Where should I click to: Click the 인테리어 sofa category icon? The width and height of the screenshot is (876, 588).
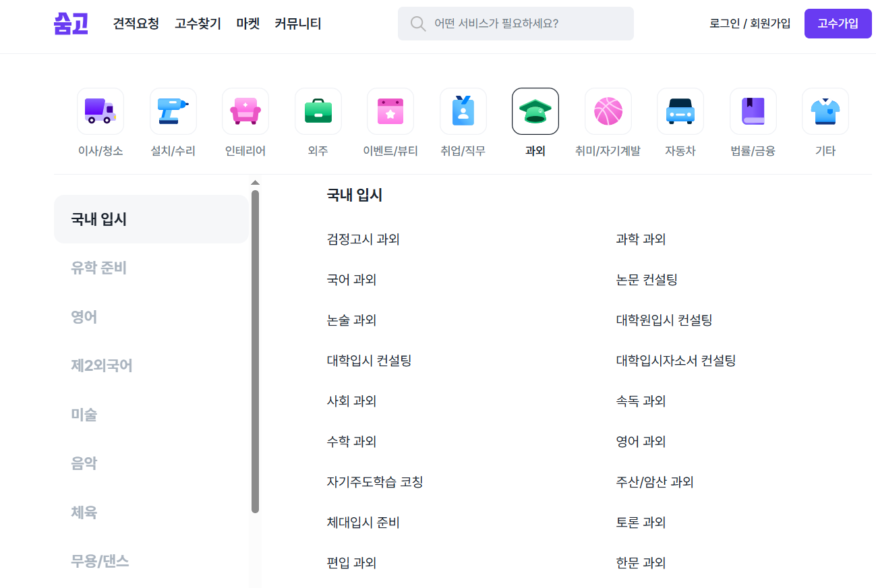click(x=245, y=111)
